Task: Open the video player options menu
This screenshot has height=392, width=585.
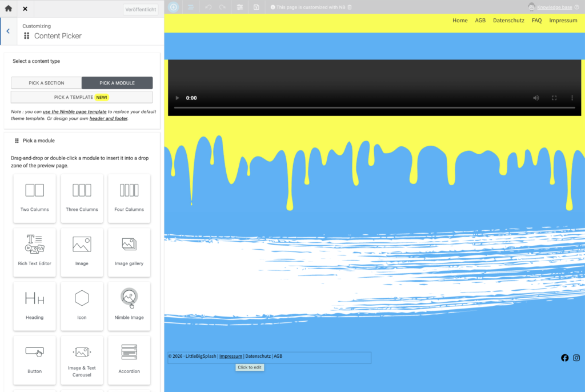Action: (x=572, y=98)
